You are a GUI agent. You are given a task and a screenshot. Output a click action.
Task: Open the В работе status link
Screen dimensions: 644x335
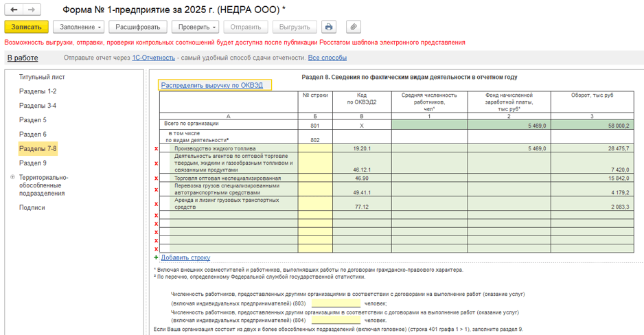(x=23, y=58)
